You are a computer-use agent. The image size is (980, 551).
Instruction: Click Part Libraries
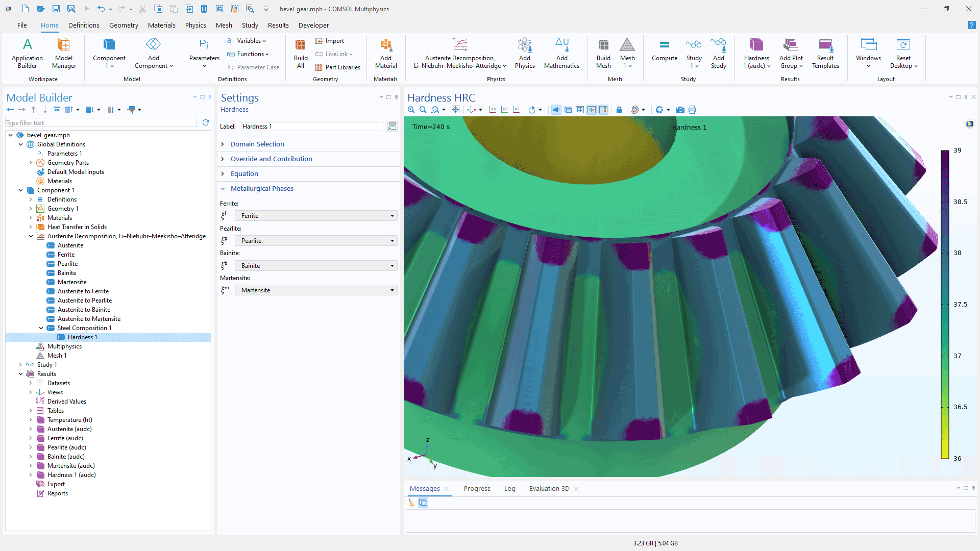[x=337, y=67]
